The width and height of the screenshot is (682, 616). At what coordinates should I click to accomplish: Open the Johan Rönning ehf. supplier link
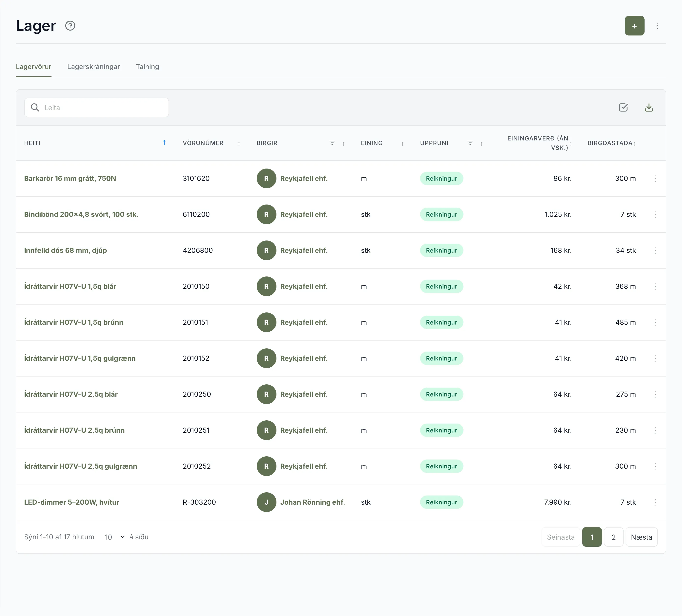[x=312, y=502]
